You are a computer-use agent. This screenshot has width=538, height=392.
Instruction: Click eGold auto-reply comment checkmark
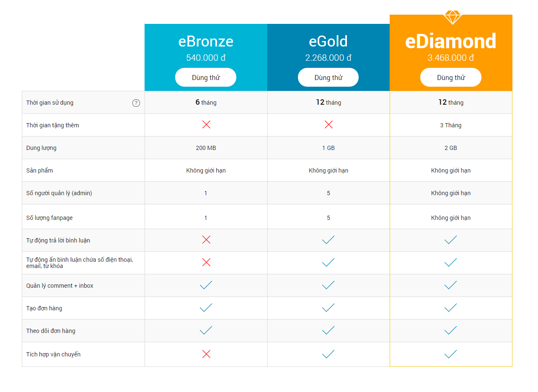point(328,240)
